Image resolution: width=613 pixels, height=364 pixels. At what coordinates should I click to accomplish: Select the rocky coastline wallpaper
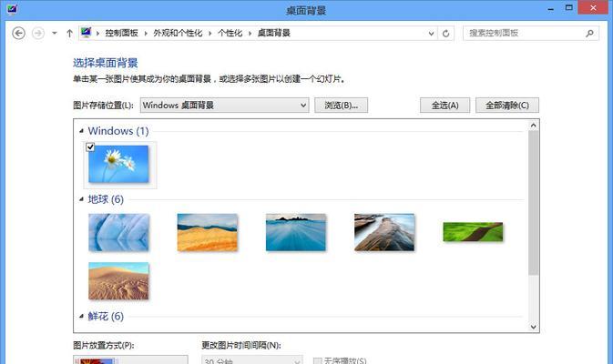click(x=384, y=232)
